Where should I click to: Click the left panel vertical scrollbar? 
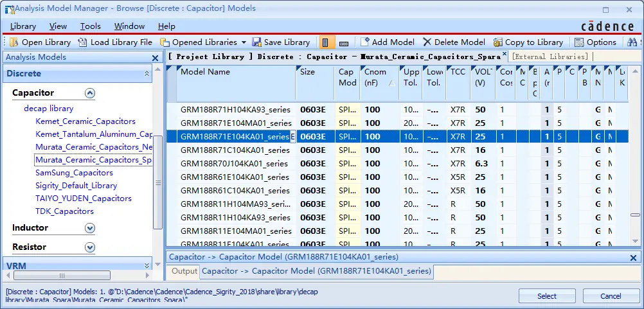(x=157, y=182)
